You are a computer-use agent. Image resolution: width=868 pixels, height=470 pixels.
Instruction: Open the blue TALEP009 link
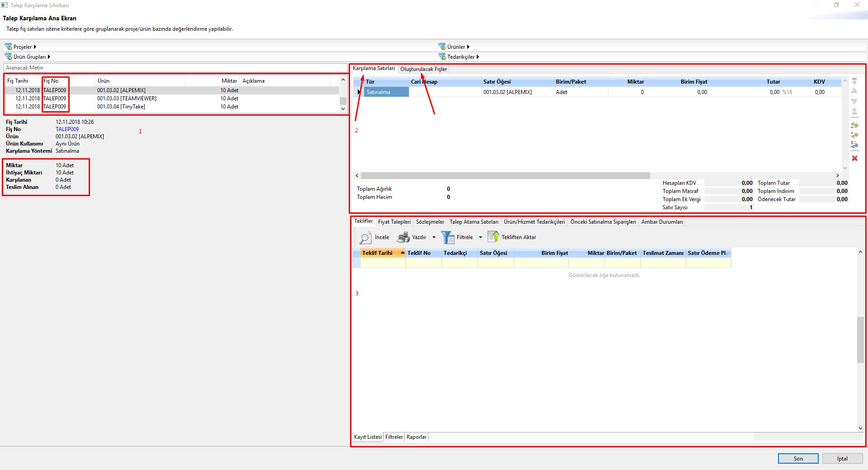[67, 129]
